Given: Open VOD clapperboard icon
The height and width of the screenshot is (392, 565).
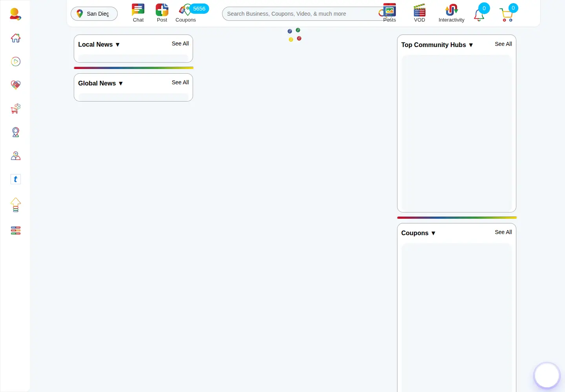Looking at the screenshot, I should click(x=419, y=13).
